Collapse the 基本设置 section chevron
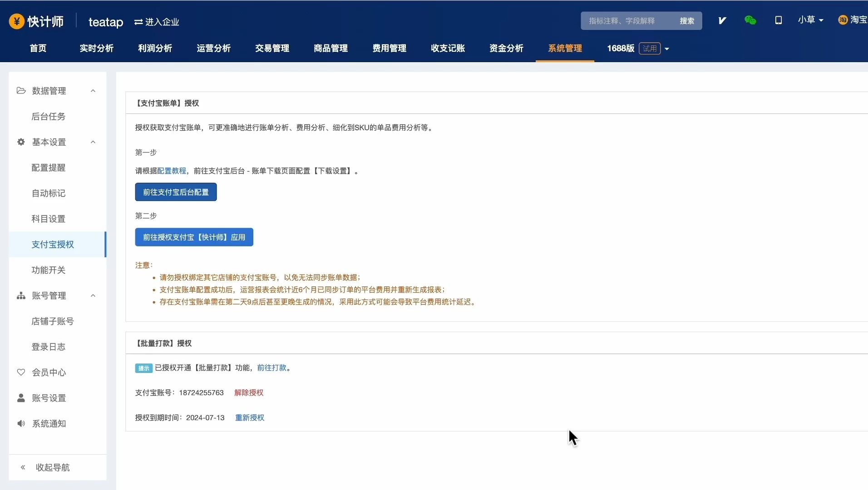The height and width of the screenshot is (490, 868). 93,142
